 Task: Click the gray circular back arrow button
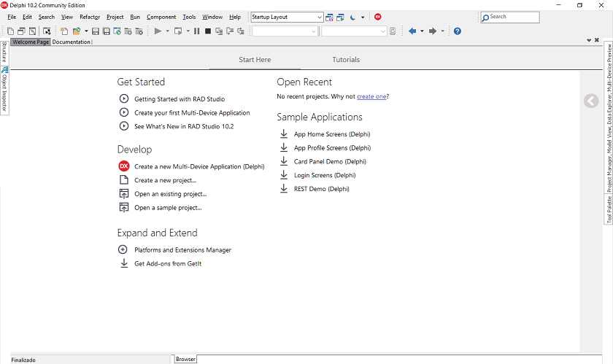[x=591, y=101]
